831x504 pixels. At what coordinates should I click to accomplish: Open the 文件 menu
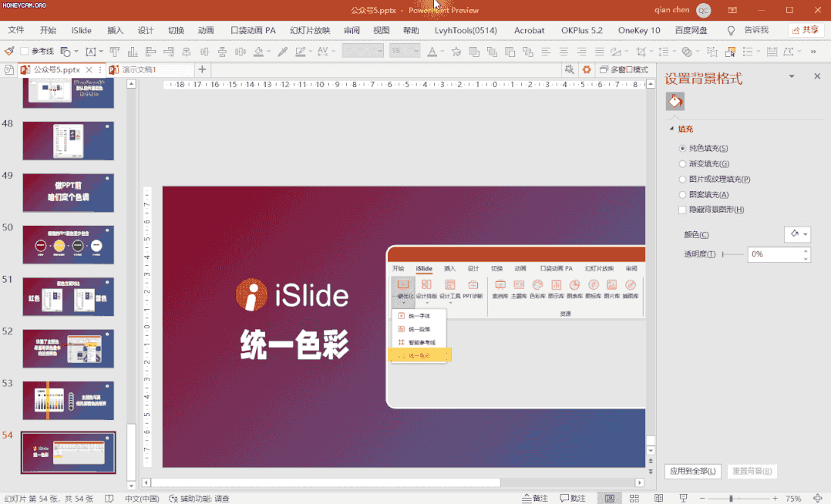click(x=16, y=30)
